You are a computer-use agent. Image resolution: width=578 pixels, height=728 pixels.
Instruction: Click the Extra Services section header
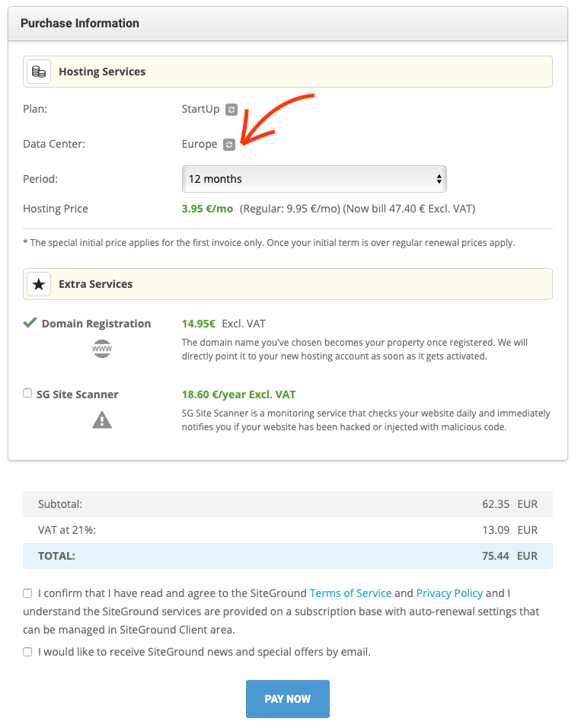pos(288,284)
